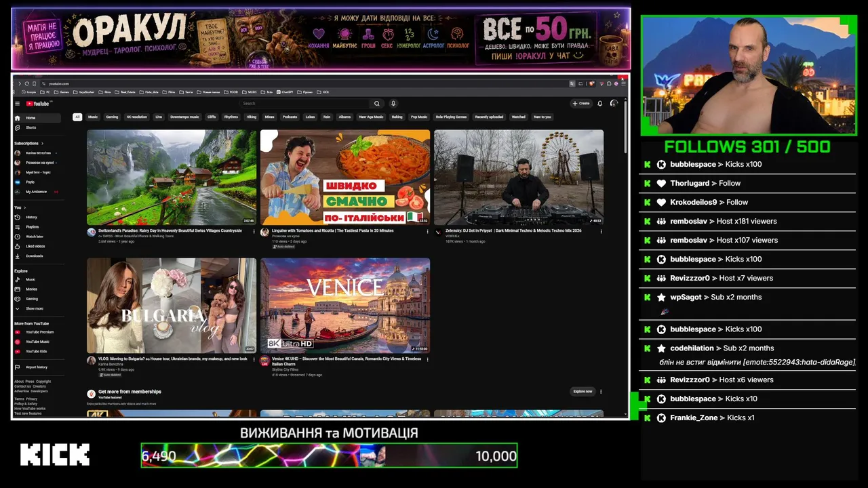Viewport: 868px width, 488px height.
Task: Click the YouTube logo
Action: (x=38, y=104)
